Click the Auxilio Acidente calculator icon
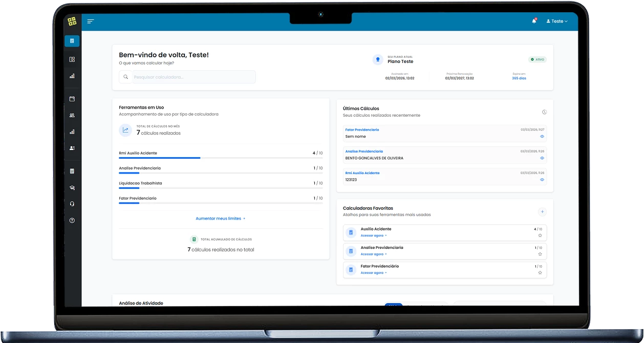 [351, 232]
